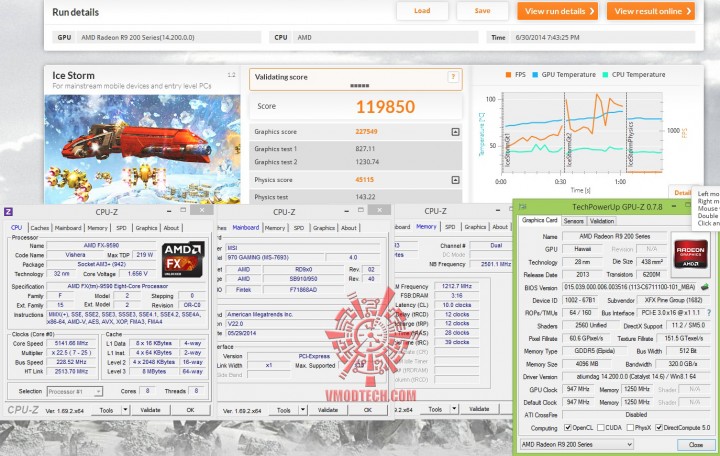Image resolution: width=720 pixels, height=456 pixels.
Task: Click the Physics score value 45115
Action: tap(364, 180)
